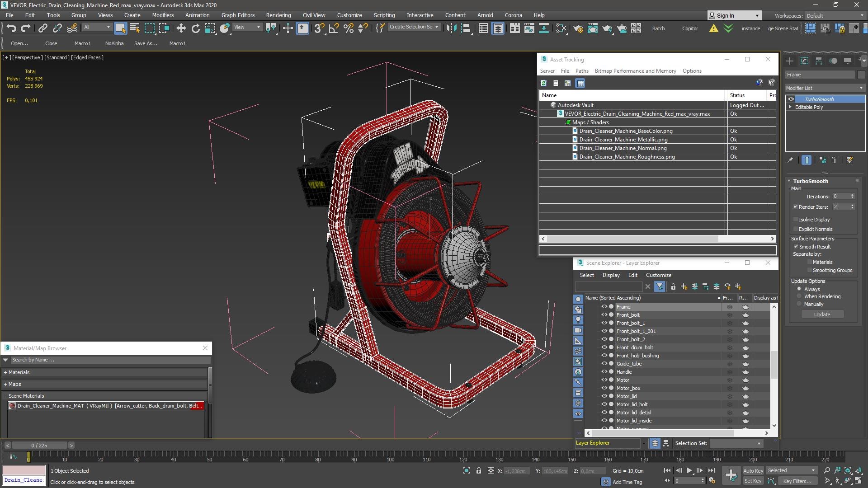868x488 pixels.
Task: Select When Rendering update option
Action: tap(799, 296)
